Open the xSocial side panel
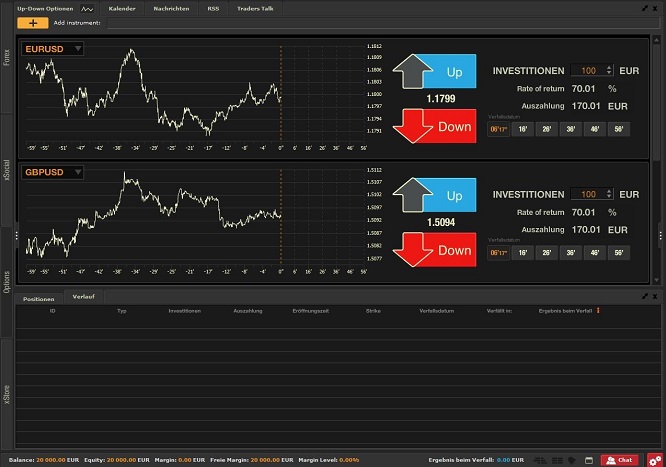666x467 pixels. 6,170
